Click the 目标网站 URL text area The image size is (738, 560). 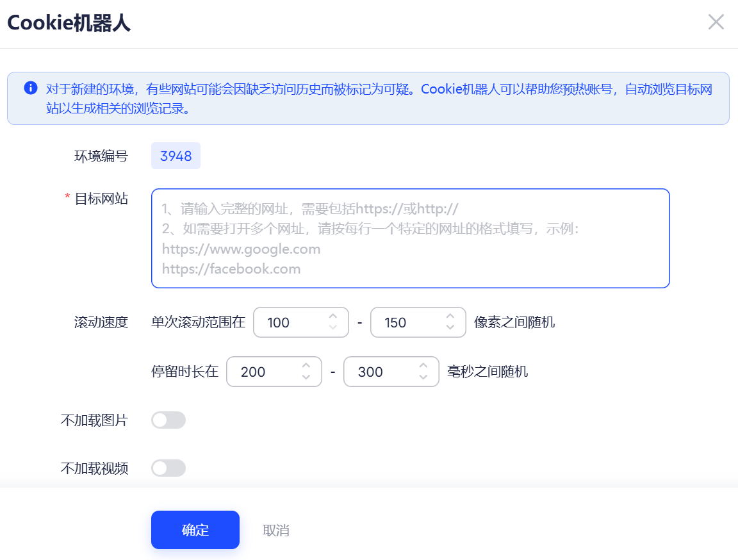[x=410, y=238]
